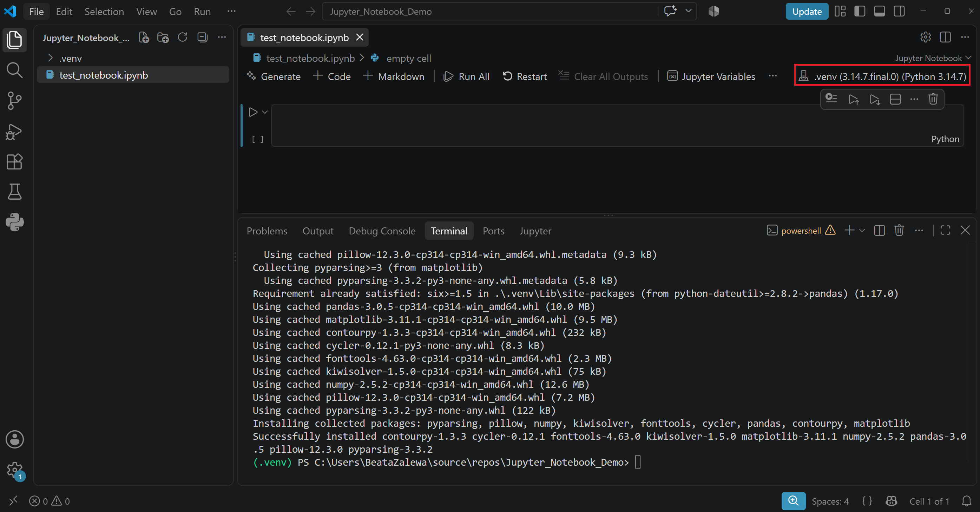Open Jupyter Notebook language dropdown
Viewport: 980px width, 512px height.
tap(933, 58)
